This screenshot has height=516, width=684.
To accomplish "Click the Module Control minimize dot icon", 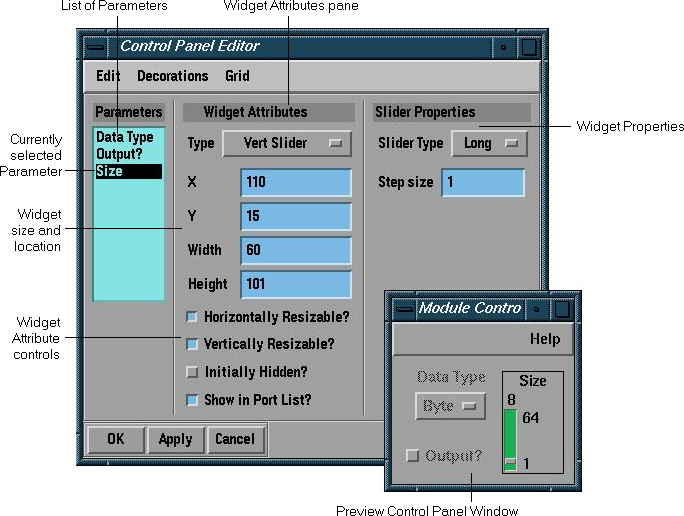I will tap(537, 308).
